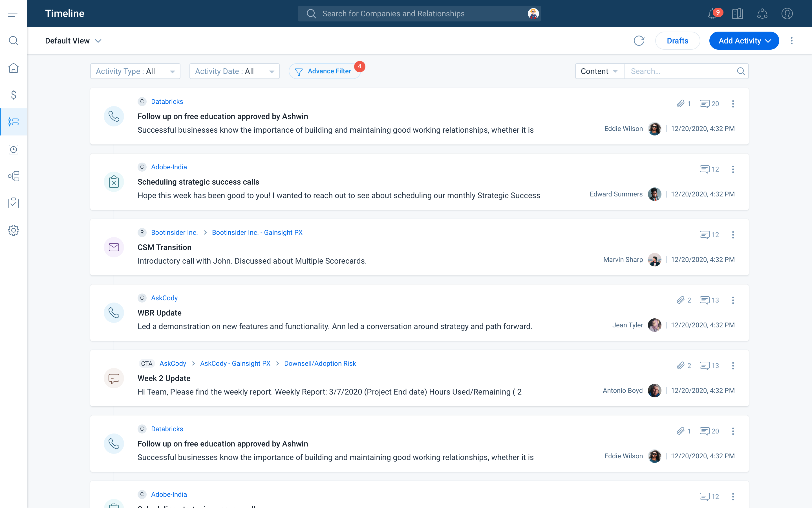The height and width of the screenshot is (508, 812).
Task: Open the hierarchy tree sidebar icon
Action: 14,176
